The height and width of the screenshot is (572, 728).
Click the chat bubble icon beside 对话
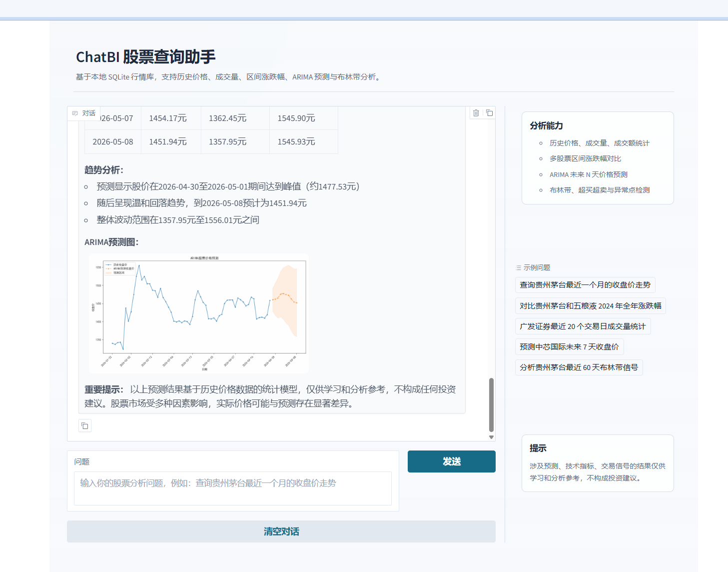point(75,113)
